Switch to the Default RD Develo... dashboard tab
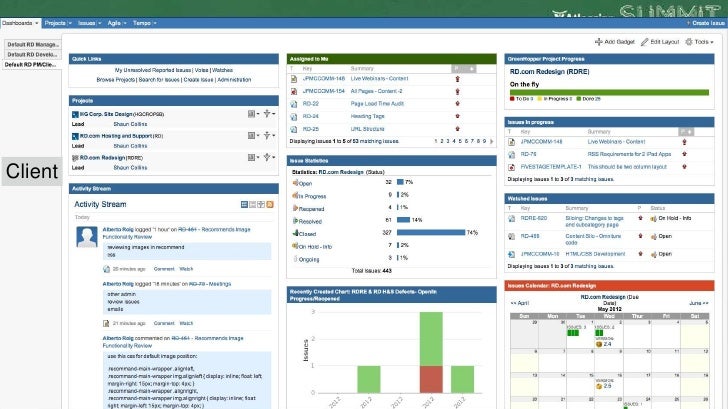728x409 pixels. pyautogui.click(x=32, y=54)
